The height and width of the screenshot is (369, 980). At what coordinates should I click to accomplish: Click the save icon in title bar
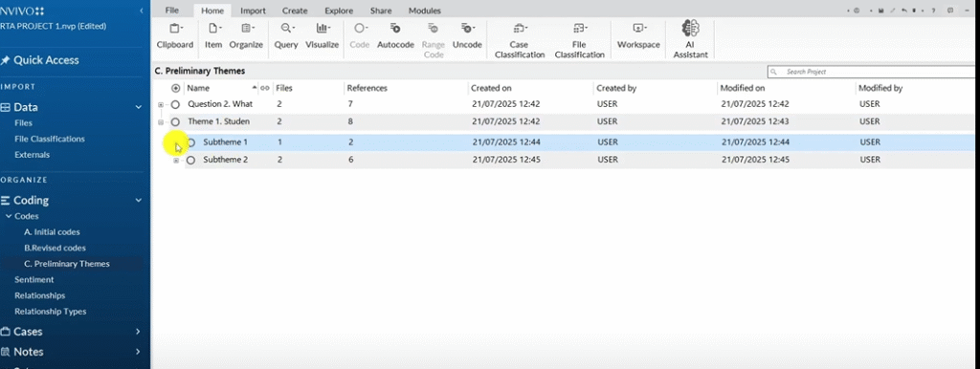880,11
